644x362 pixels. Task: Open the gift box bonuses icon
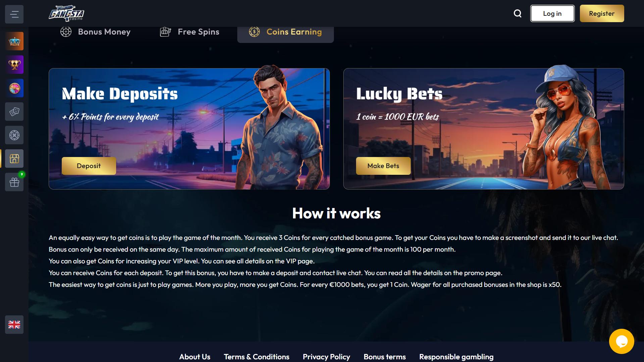click(x=14, y=182)
